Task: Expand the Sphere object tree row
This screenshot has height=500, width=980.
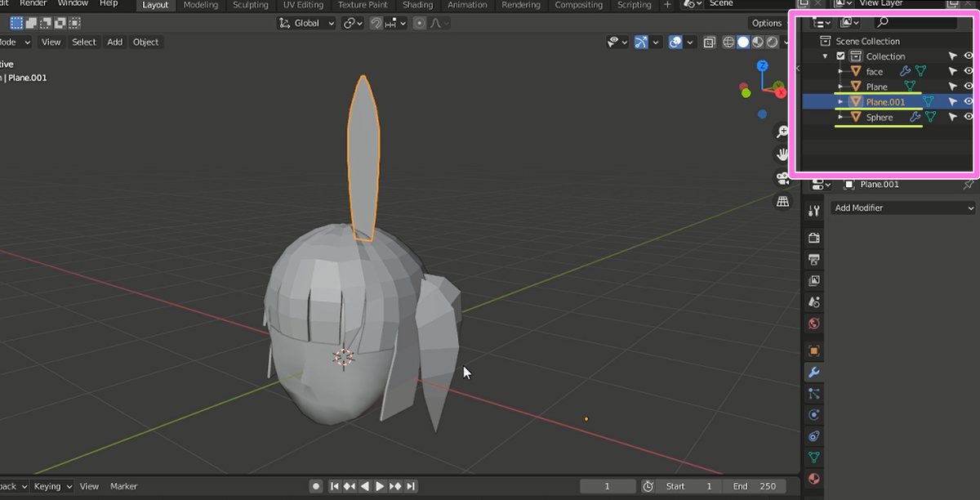Action: [x=840, y=117]
